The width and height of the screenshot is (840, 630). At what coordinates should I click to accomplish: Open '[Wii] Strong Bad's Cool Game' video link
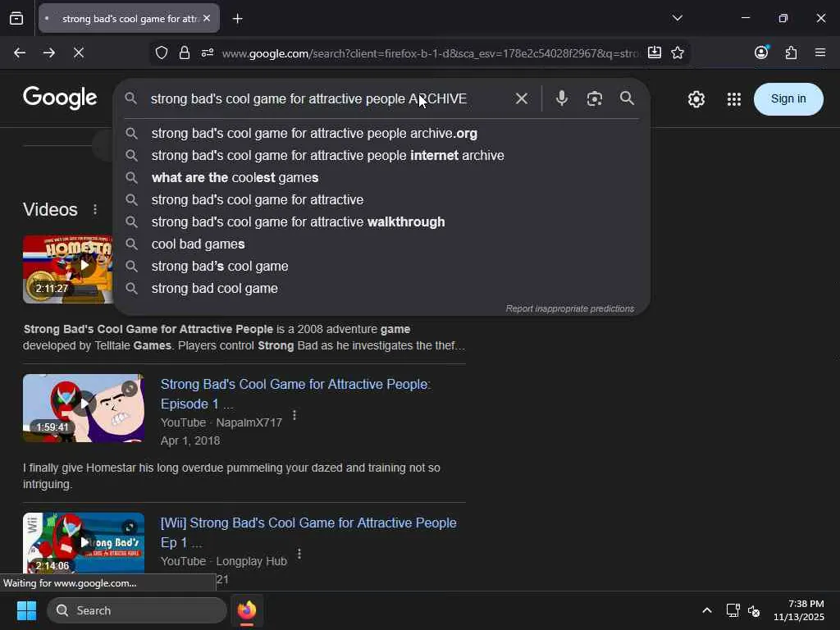(308, 532)
